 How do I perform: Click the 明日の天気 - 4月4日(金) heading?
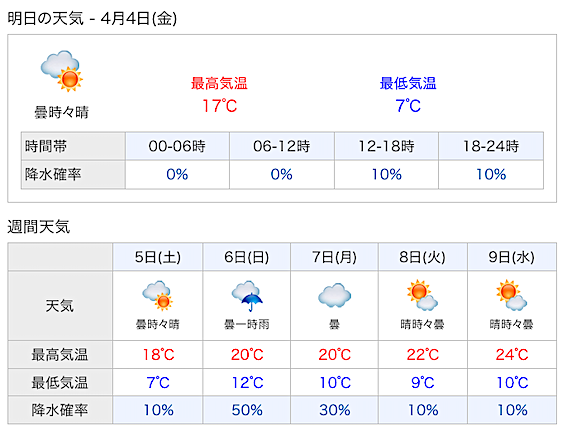92,18
